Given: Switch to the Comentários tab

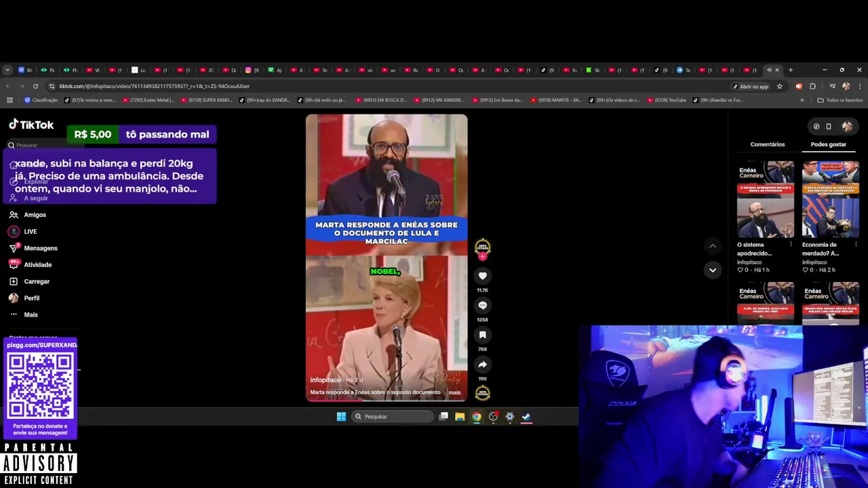Looking at the screenshot, I should click(768, 144).
